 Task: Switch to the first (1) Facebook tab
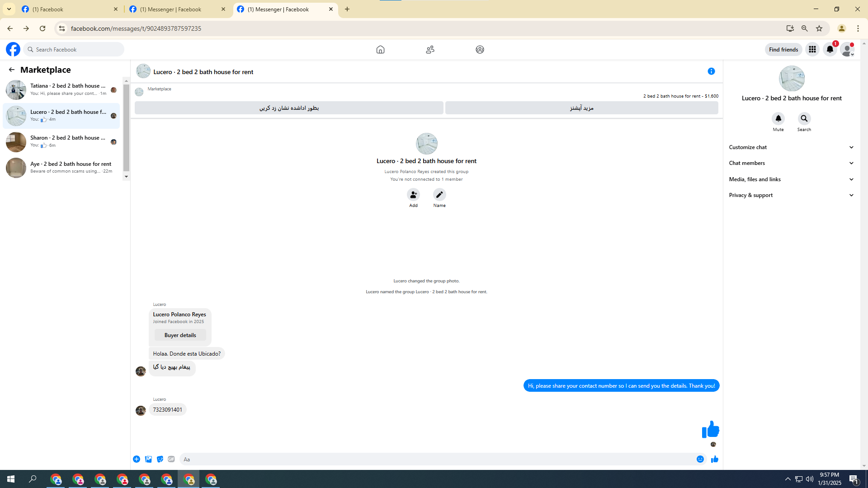[x=70, y=9]
